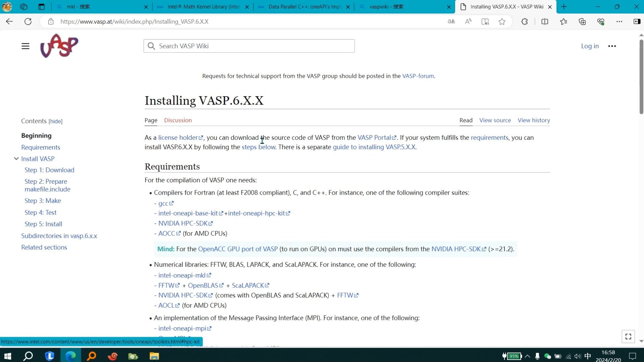644x362 pixels.
Task: Open the OpenACC GPU port of VASP link
Action: click(x=238, y=249)
